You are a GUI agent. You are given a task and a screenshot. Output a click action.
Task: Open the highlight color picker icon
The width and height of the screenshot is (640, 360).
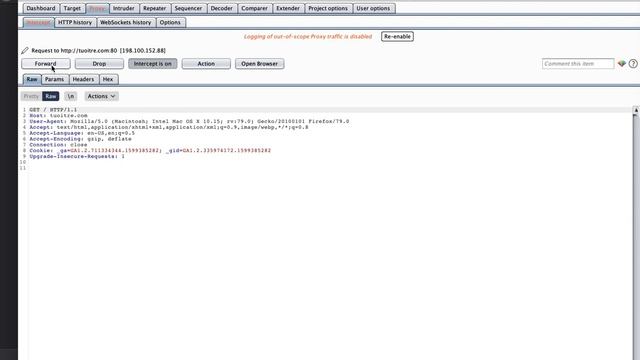click(x=622, y=64)
